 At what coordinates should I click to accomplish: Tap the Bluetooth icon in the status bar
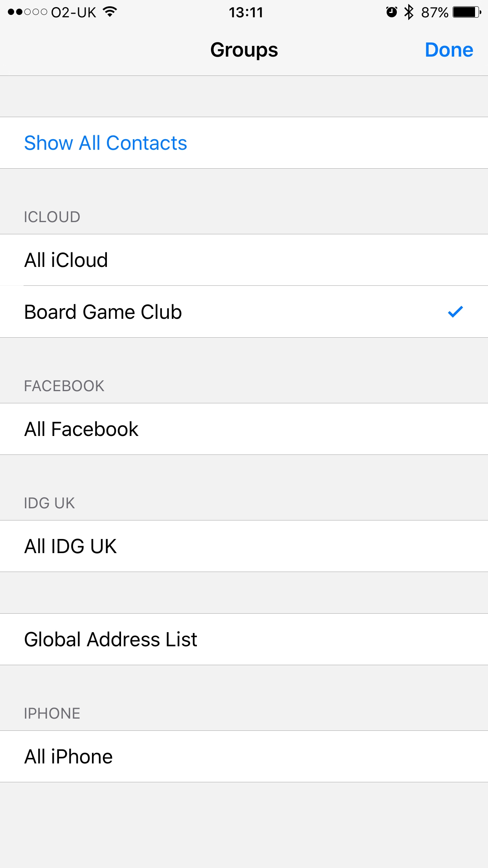click(x=409, y=12)
